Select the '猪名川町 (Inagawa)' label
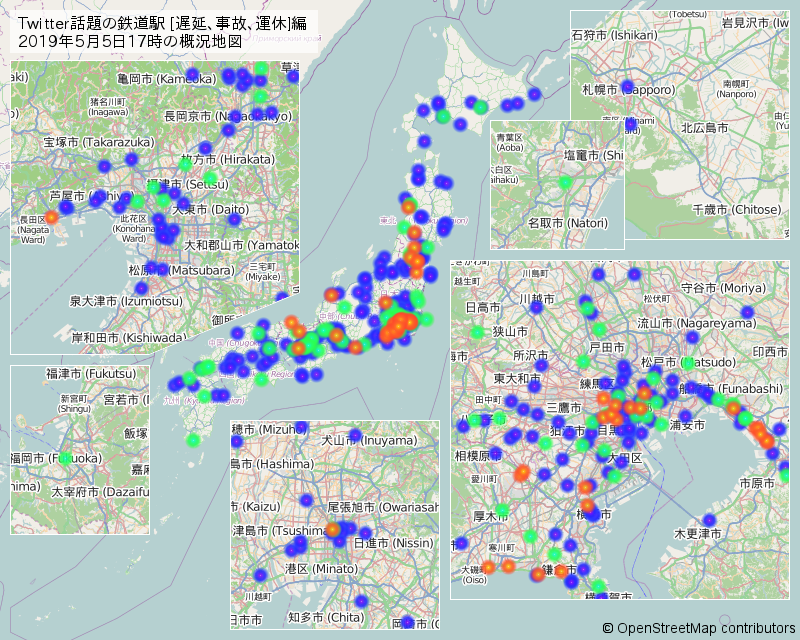The height and width of the screenshot is (640, 800). [x=109, y=107]
